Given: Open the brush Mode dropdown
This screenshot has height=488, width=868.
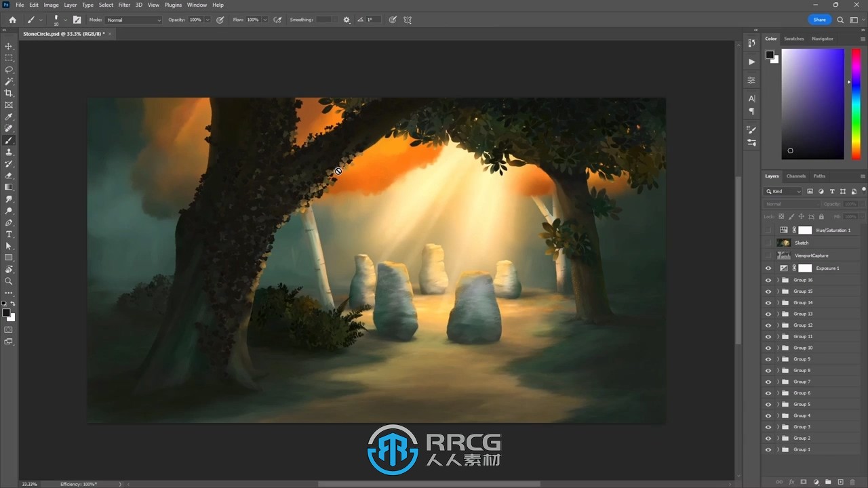Looking at the screenshot, I should (x=134, y=20).
